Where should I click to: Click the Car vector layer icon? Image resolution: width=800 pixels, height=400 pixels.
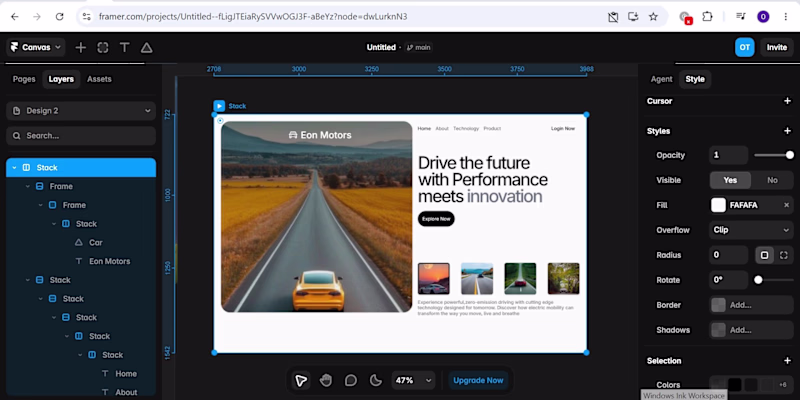(79, 242)
